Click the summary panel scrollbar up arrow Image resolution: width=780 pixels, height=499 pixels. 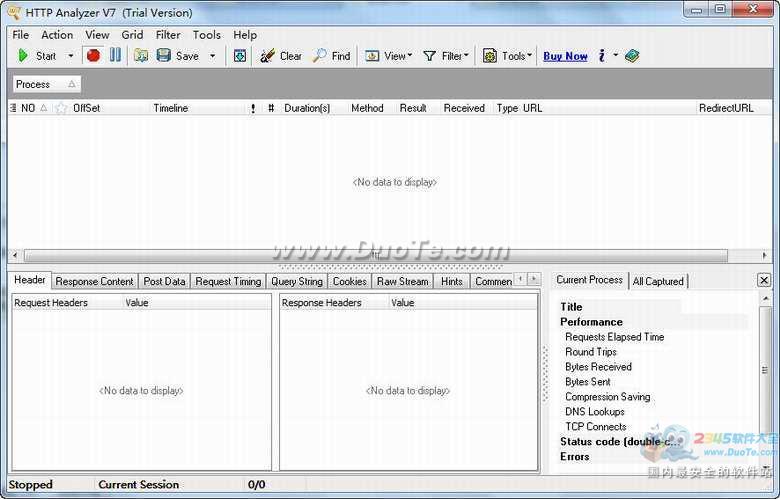pyautogui.click(x=766, y=299)
